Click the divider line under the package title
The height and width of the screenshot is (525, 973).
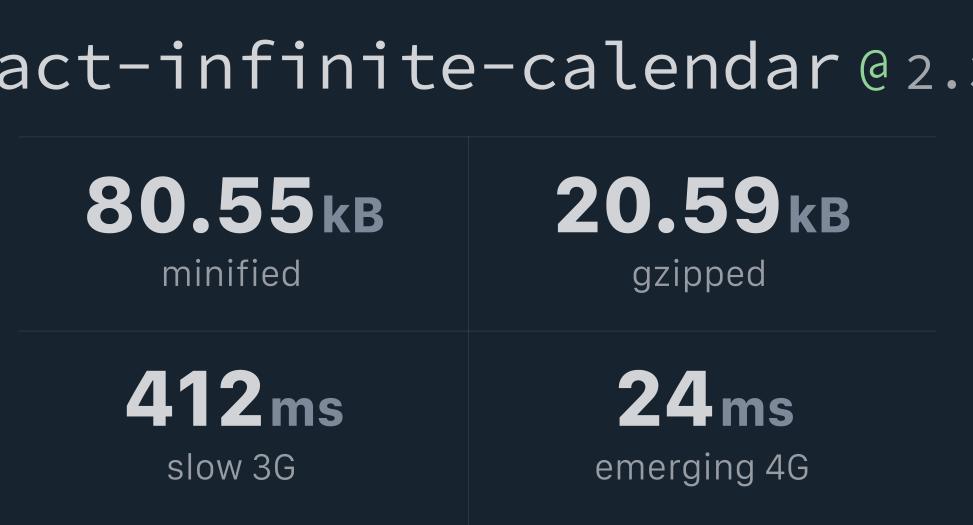(x=477, y=137)
